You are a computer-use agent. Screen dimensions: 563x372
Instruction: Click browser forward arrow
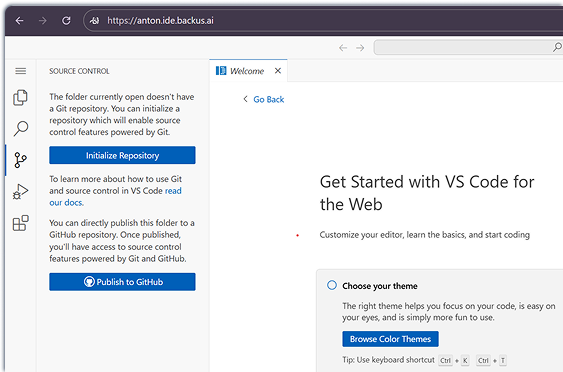pyautogui.click(x=43, y=21)
